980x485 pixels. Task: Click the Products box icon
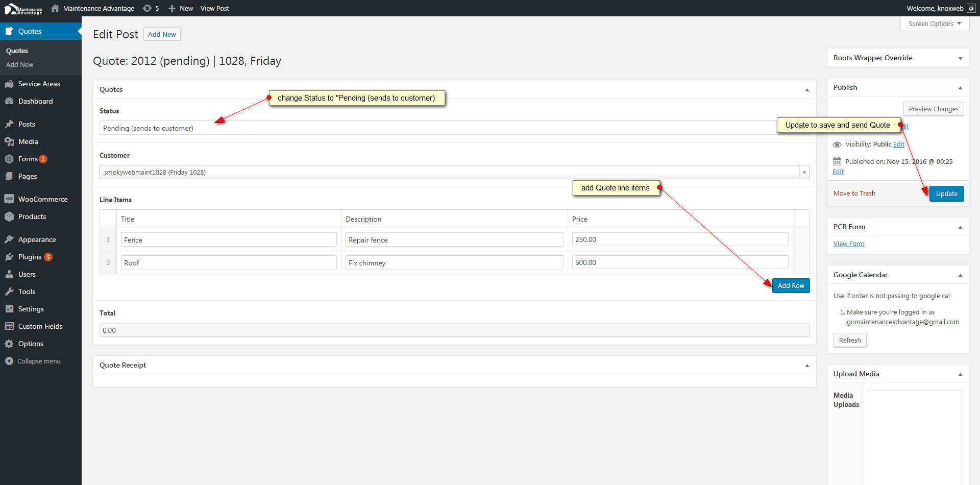click(9, 216)
